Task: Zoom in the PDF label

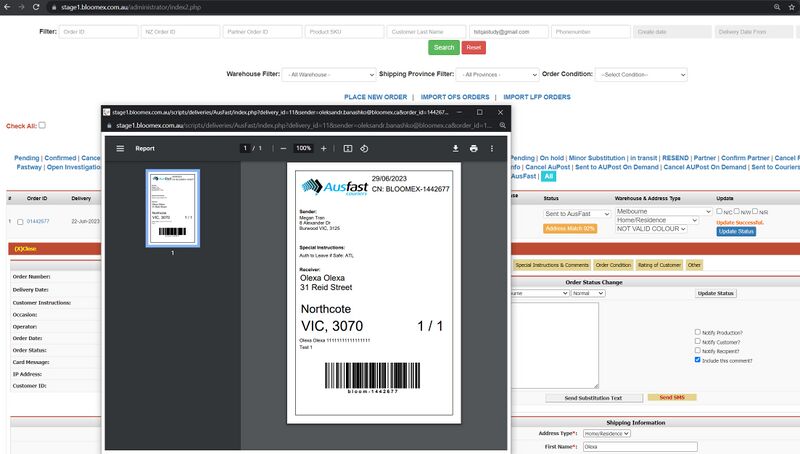Action: pos(323,148)
